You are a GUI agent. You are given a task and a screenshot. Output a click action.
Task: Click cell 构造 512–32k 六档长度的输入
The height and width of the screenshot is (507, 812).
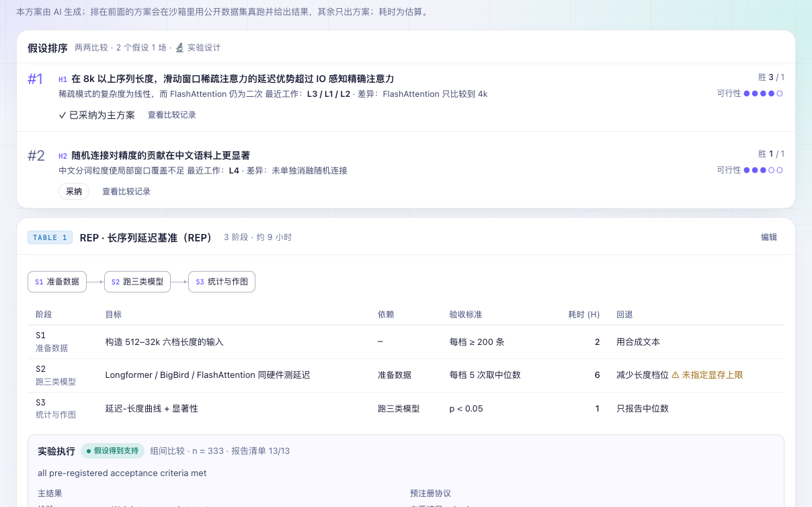click(x=165, y=342)
